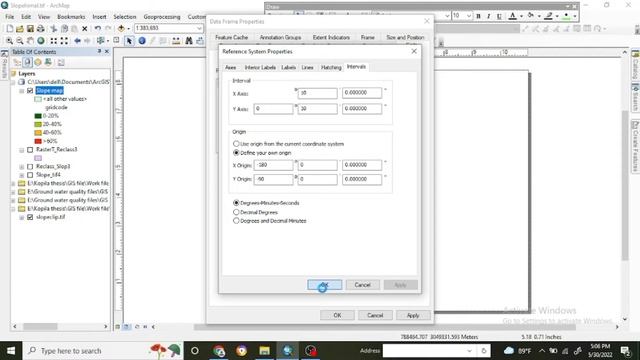This screenshot has width=640, height=360.
Task: Select the Identify tool icon
Action: point(142,41)
